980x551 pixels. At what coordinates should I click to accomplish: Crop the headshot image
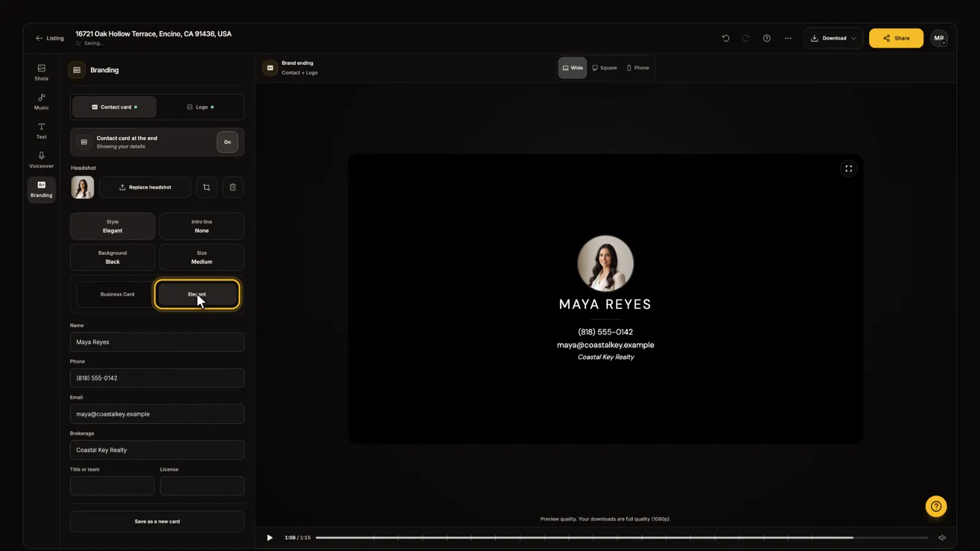pyautogui.click(x=206, y=187)
